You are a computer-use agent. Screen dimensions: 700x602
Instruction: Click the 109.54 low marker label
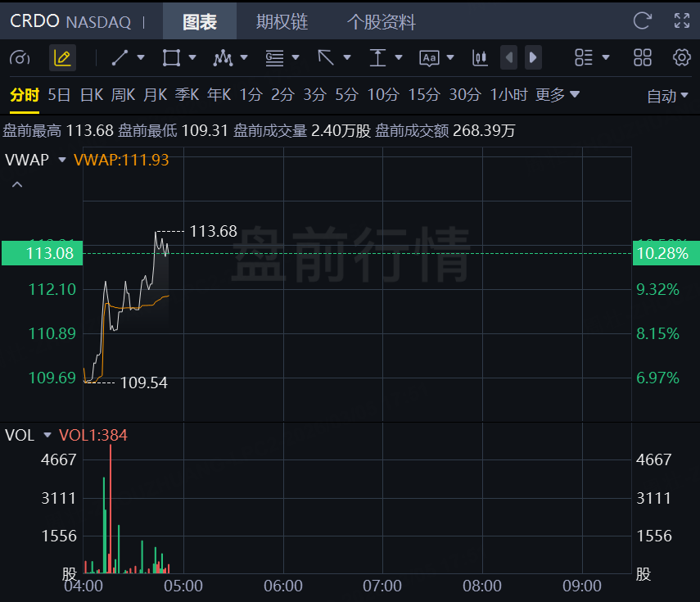[144, 382]
